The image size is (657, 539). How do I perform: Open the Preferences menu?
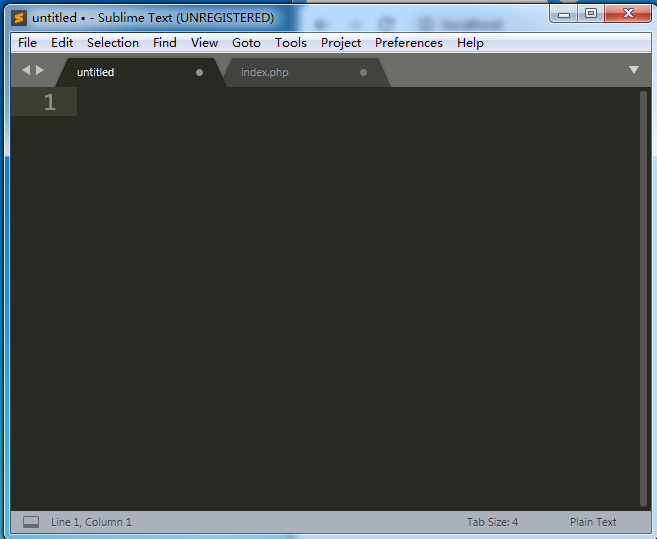409,43
